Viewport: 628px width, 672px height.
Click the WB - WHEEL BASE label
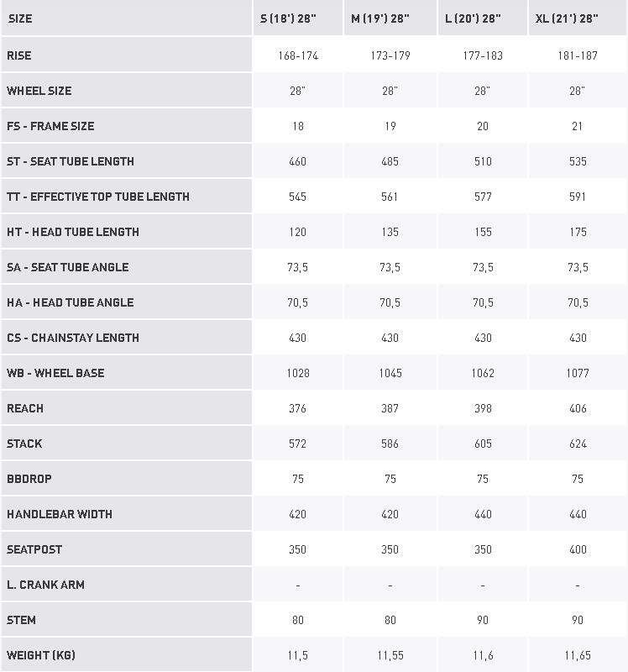(x=55, y=373)
